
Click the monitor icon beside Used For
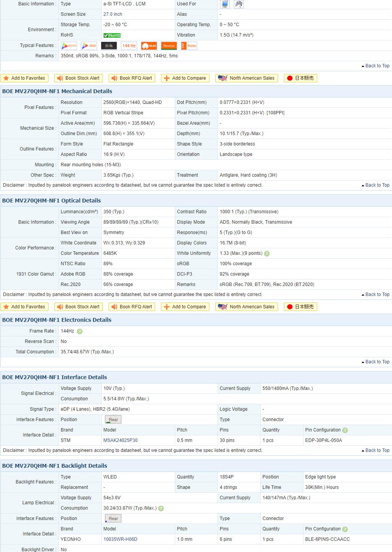tap(224, 4)
